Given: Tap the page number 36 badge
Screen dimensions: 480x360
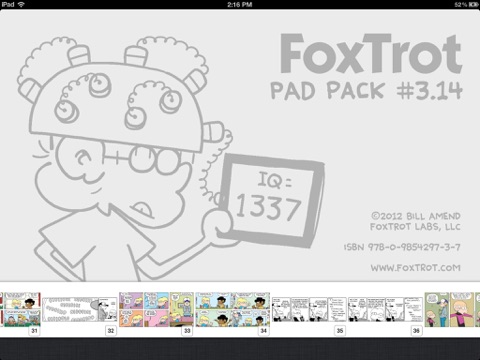Looking at the screenshot, I should (416, 331).
